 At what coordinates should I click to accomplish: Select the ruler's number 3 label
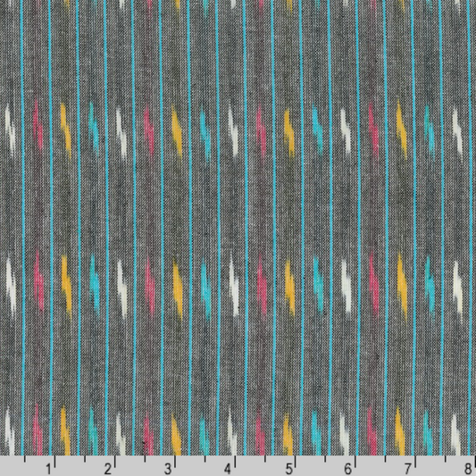(x=168, y=469)
